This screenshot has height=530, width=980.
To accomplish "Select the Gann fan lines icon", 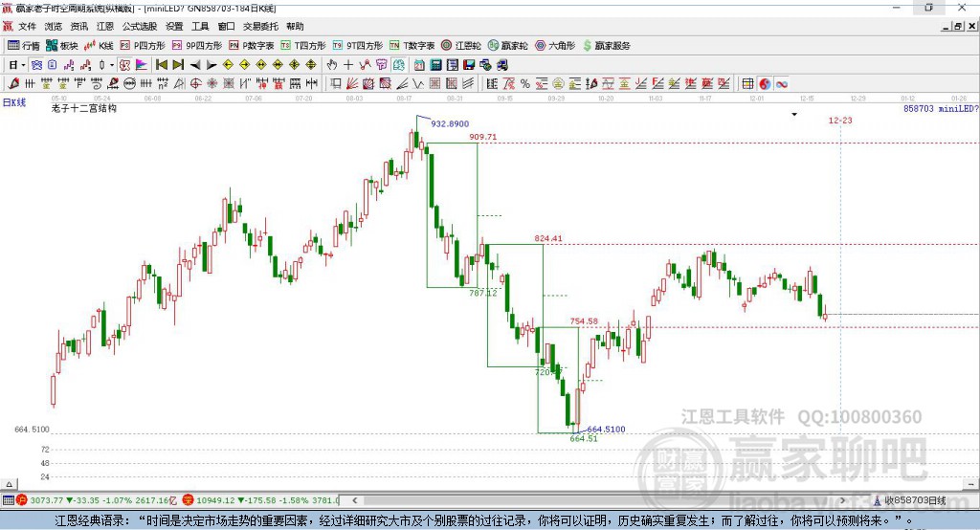I will point(352,84).
